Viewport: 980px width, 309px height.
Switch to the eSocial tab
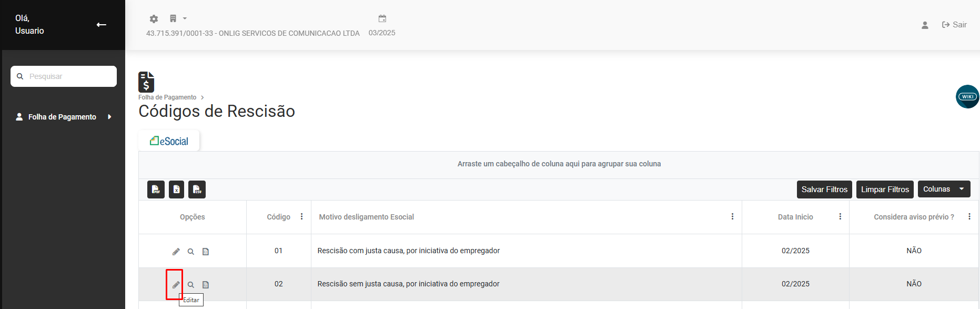(x=169, y=141)
